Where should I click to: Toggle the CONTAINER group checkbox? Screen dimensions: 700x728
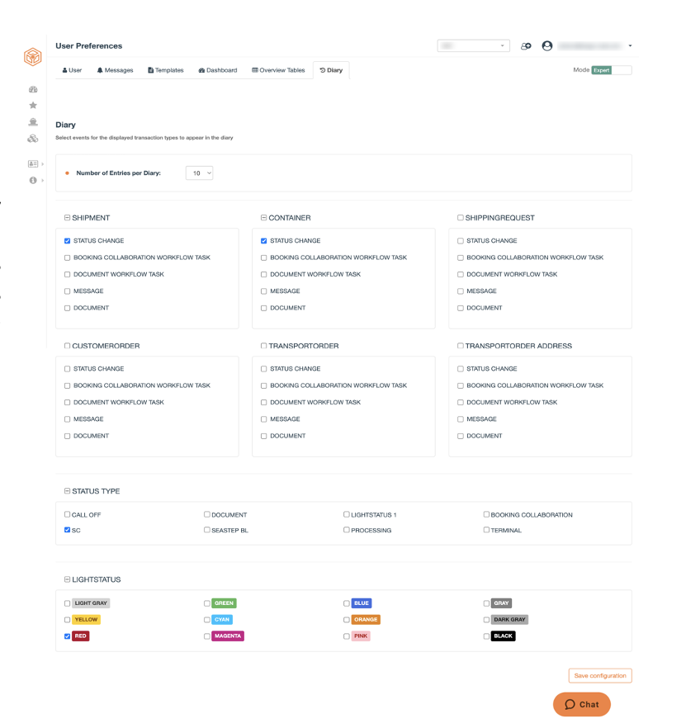coord(263,217)
